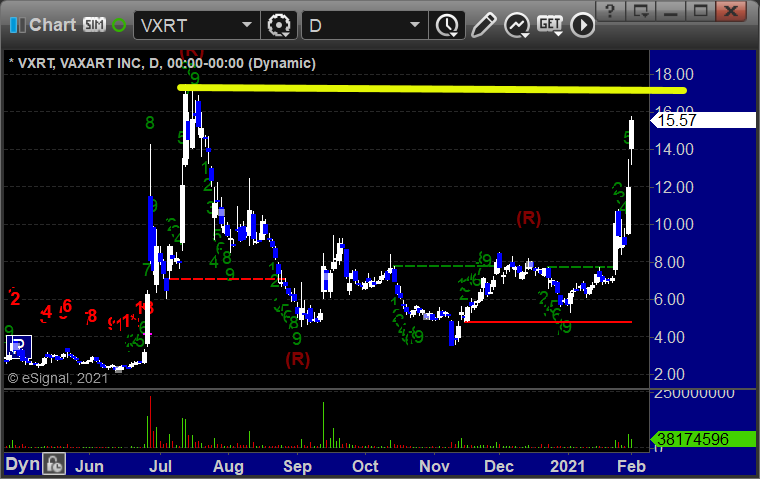Click the Oct label on time axis
This screenshot has width=760, height=479.
click(365, 466)
